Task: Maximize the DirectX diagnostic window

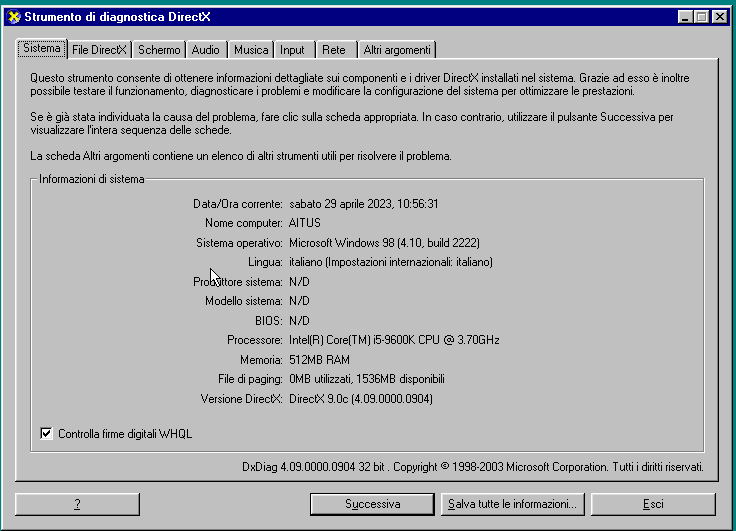Action: tap(701, 17)
